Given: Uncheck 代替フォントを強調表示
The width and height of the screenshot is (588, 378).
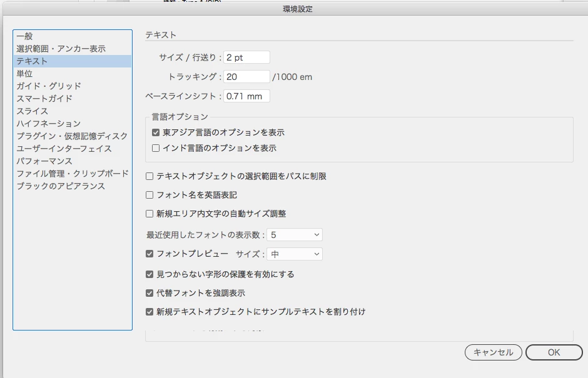Looking at the screenshot, I should (x=150, y=293).
